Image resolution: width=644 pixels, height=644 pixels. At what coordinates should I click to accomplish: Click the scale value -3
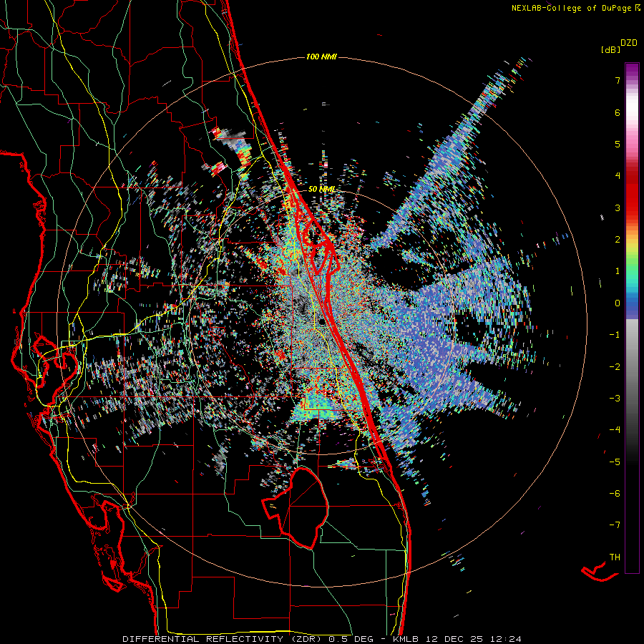click(615, 399)
